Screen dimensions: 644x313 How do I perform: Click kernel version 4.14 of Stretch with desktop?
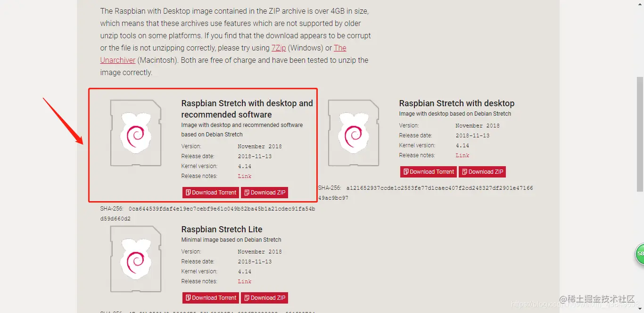[462, 145]
